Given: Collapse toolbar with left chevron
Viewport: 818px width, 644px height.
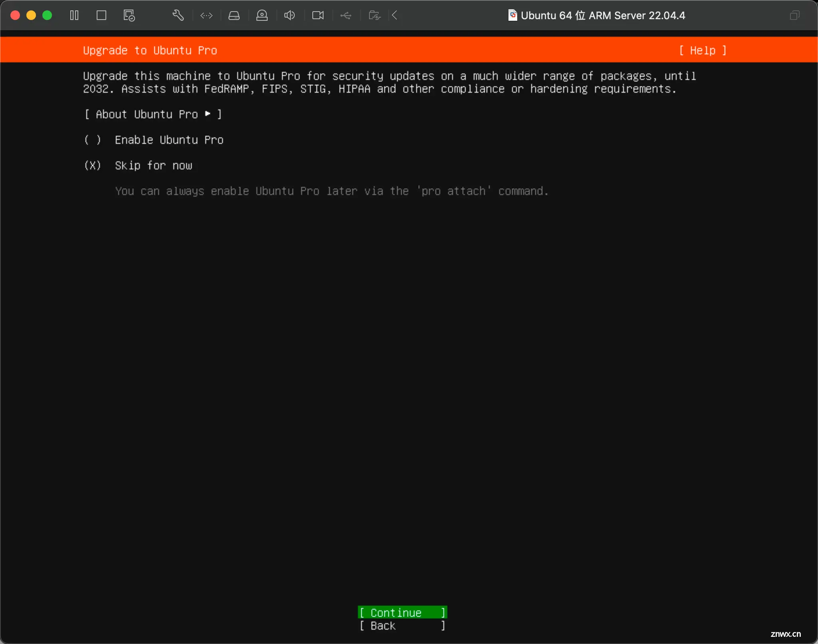Looking at the screenshot, I should (395, 16).
